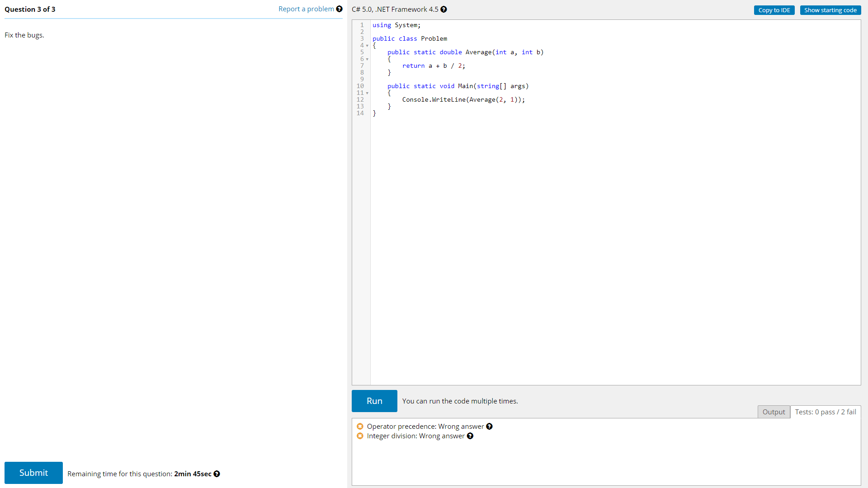868x488 pixels.
Task: Select the Tests results tab
Action: pyautogui.click(x=825, y=412)
